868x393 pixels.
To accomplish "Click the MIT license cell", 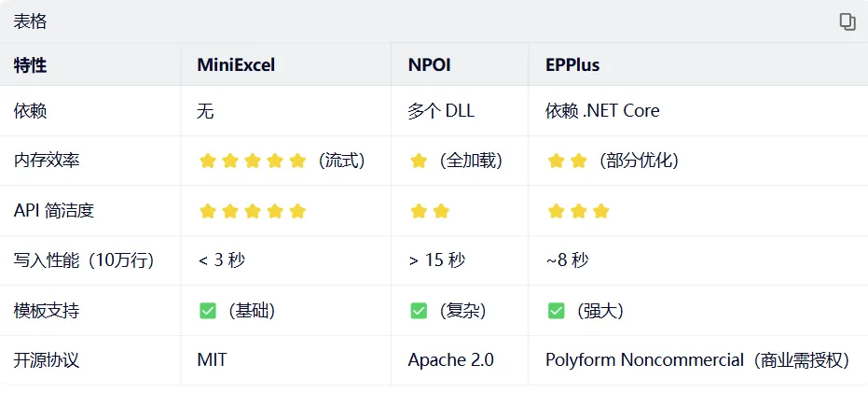I will [x=212, y=360].
